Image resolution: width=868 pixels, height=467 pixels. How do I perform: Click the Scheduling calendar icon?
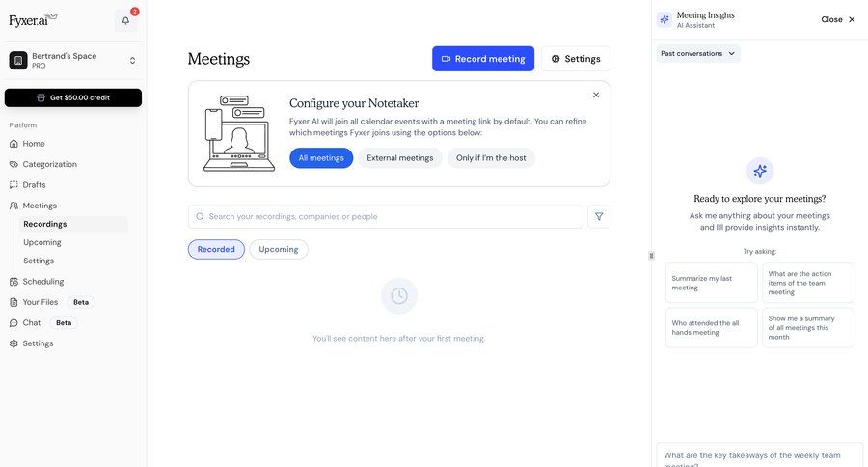coord(14,282)
